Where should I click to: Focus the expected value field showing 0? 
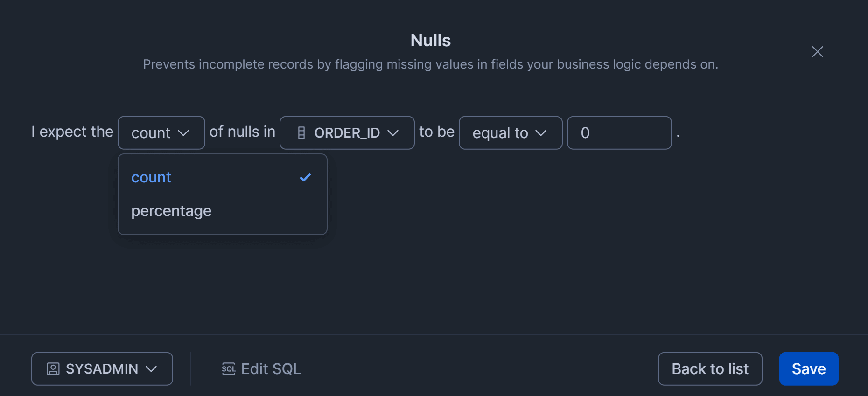click(619, 133)
